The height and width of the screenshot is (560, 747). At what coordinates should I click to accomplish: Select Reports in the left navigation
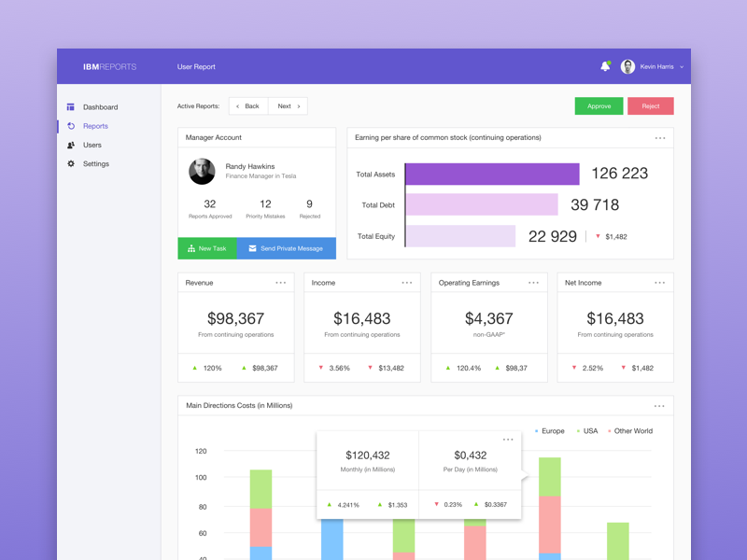(x=94, y=126)
